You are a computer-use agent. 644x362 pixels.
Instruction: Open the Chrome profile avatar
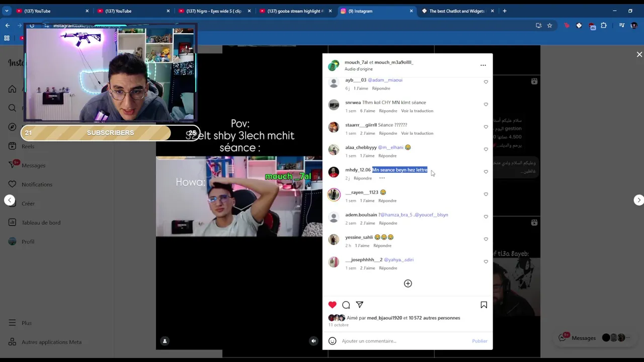pos(634,25)
